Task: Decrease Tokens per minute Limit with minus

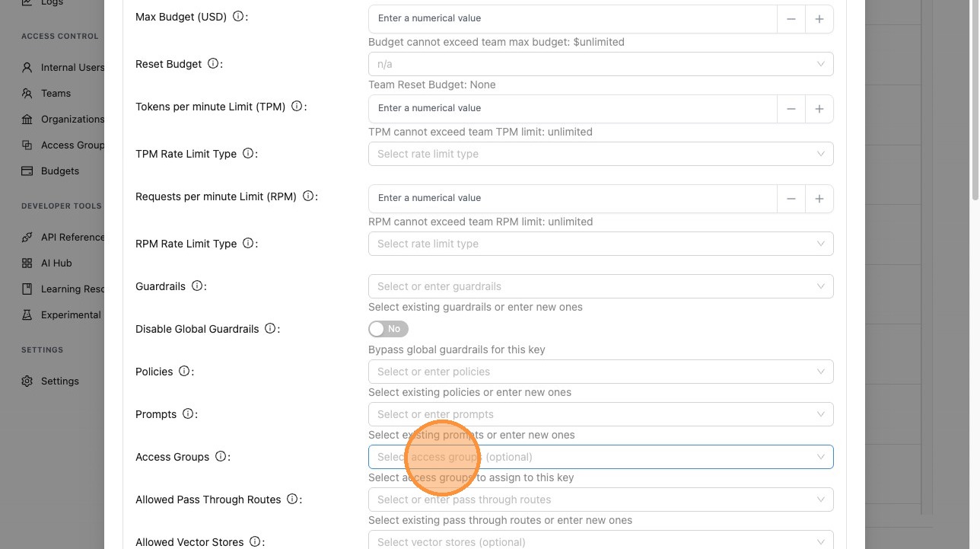Action: 791,109
